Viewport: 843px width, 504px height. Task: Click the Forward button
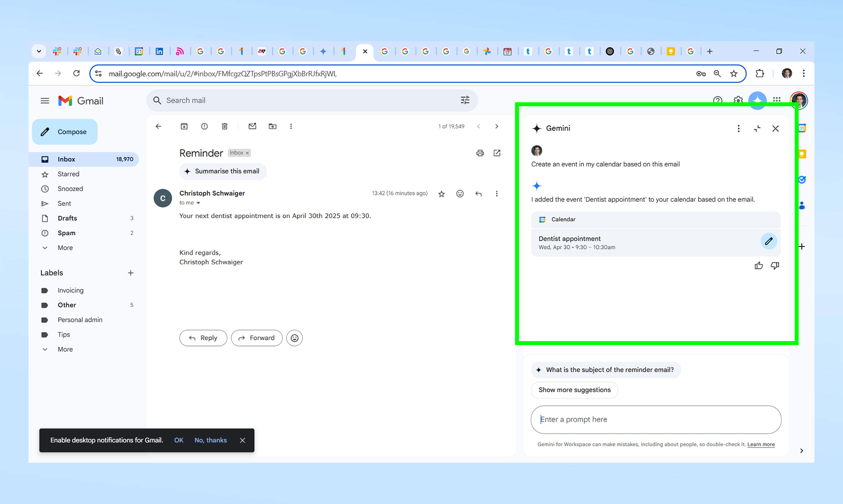(256, 338)
